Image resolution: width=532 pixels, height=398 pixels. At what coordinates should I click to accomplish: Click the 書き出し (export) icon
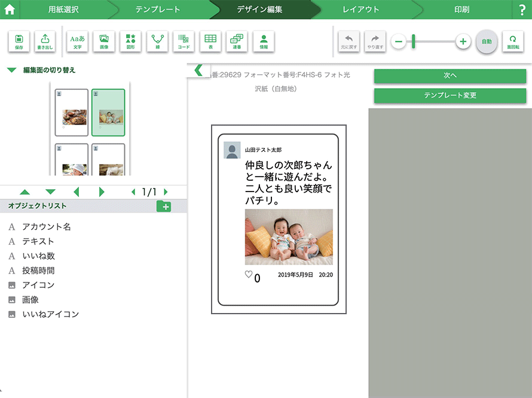click(45, 41)
